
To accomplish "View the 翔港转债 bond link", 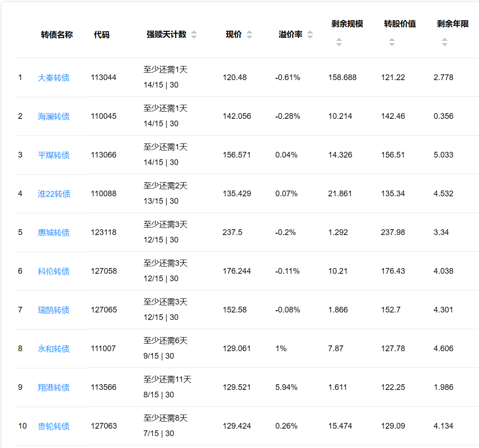I will point(54,388).
